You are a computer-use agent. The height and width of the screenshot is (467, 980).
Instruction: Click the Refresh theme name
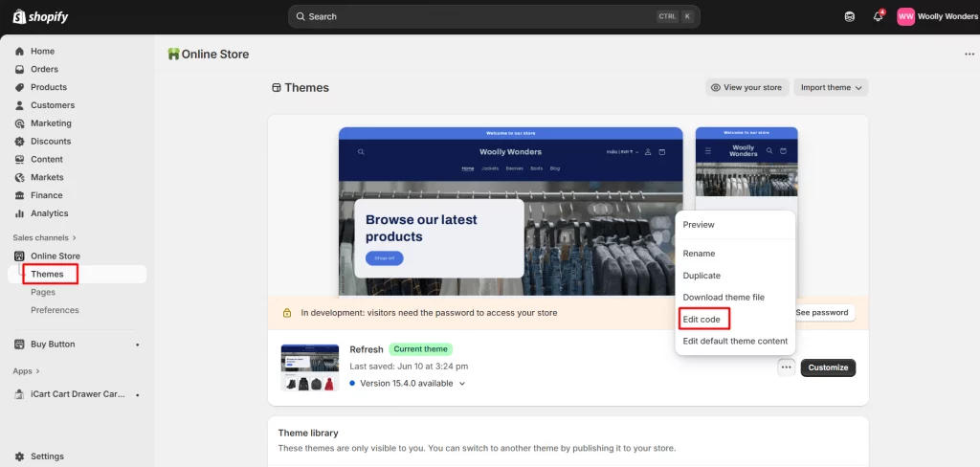coord(367,349)
